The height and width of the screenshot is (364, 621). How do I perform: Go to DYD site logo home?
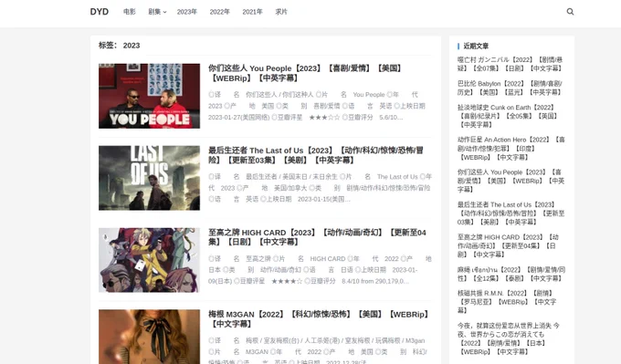(99, 12)
